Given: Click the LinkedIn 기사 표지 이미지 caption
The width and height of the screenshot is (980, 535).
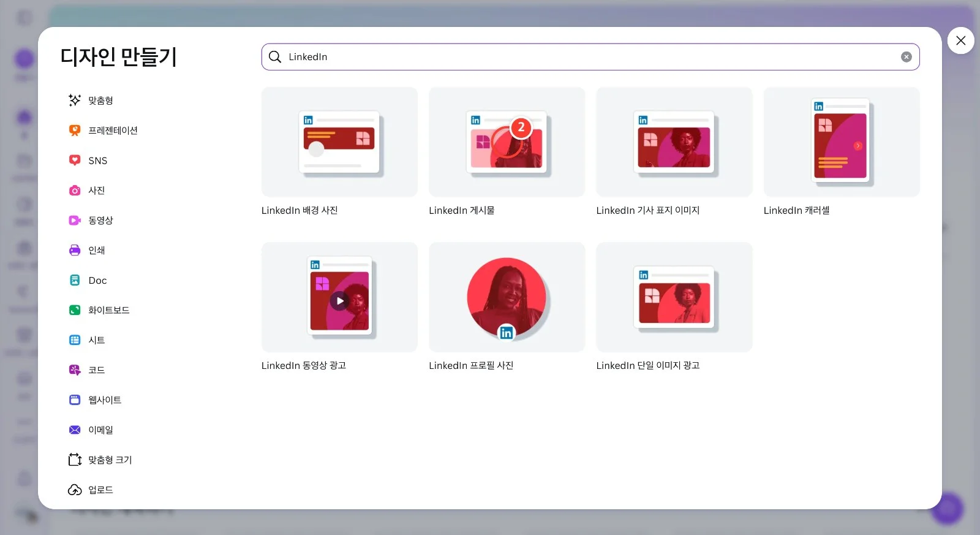Looking at the screenshot, I should [x=648, y=210].
